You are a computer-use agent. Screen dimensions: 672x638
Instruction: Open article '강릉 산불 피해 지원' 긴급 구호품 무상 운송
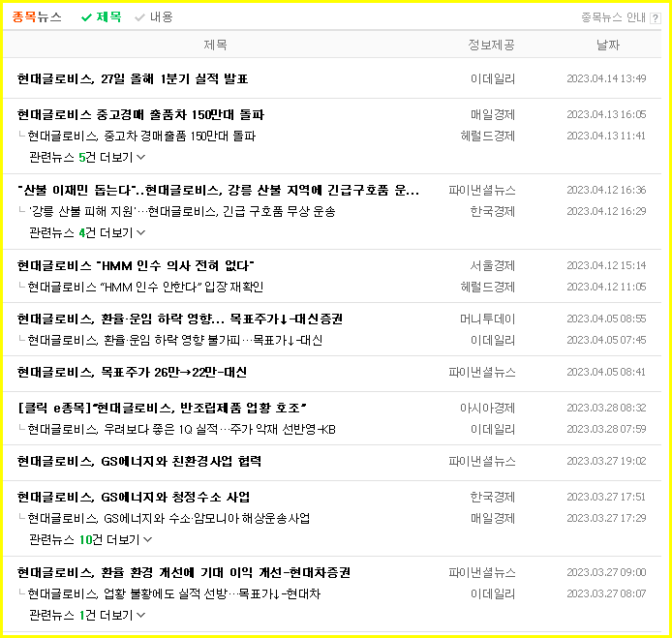tap(182, 211)
